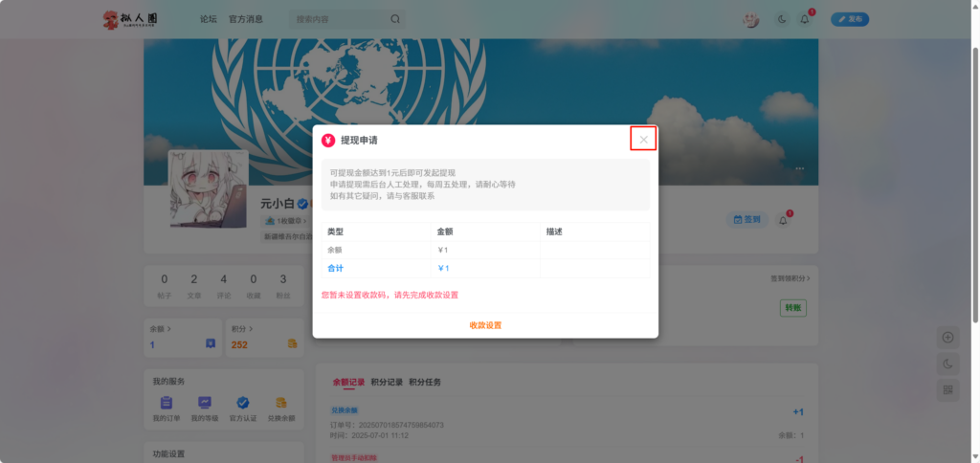The height and width of the screenshot is (463, 980).
Task: Click the 发布 publish button
Action: [849, 19]
